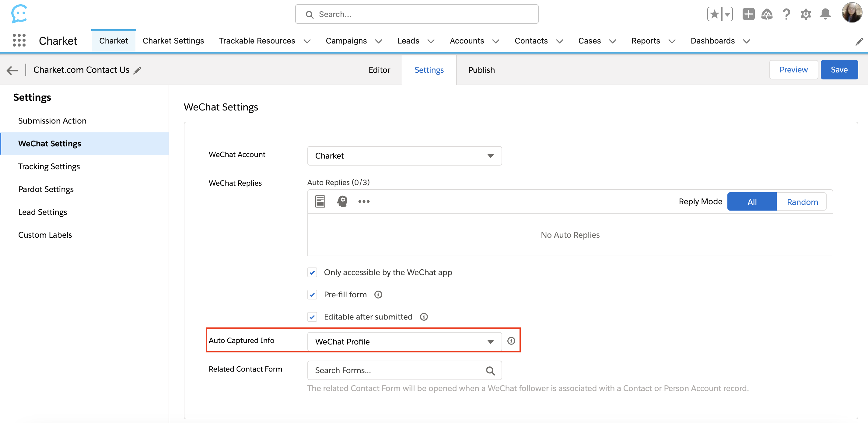Select Tracking Settings in sidebar
The height and width of the screenshot is (423, 868).
pos(49,166)
